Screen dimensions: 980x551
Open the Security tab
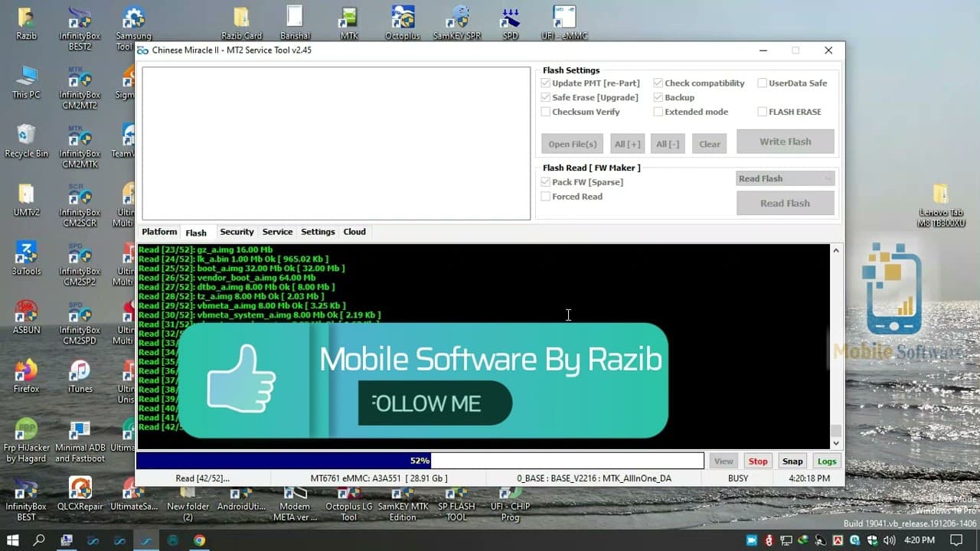237,232
